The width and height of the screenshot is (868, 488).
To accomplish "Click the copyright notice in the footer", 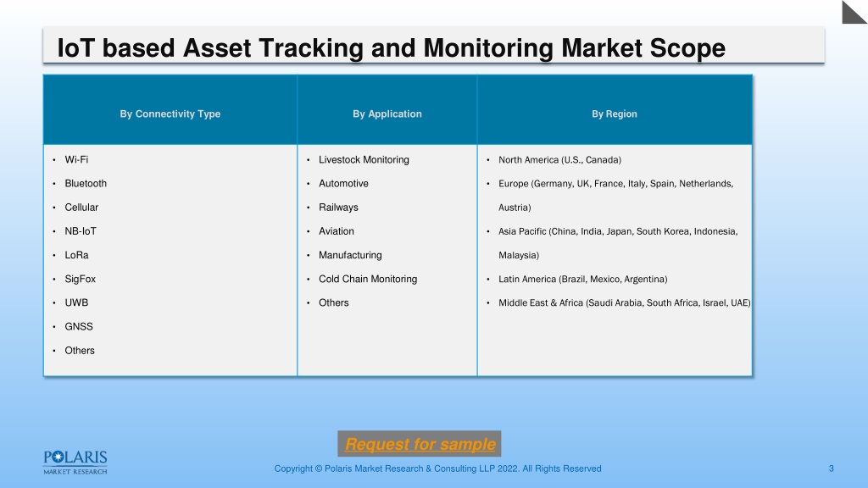I will (437, 468).
